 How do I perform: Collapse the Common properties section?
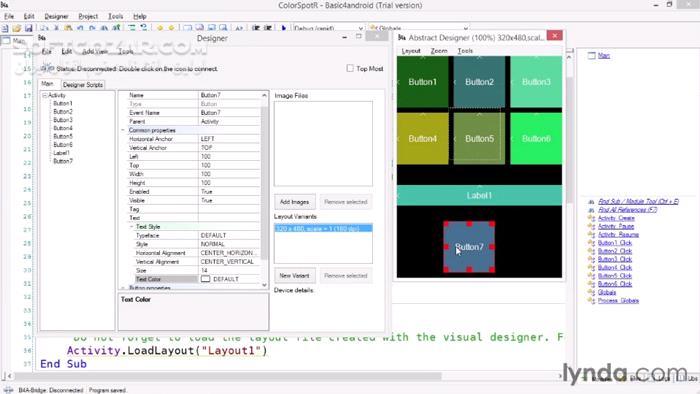[x=123, y=130]
